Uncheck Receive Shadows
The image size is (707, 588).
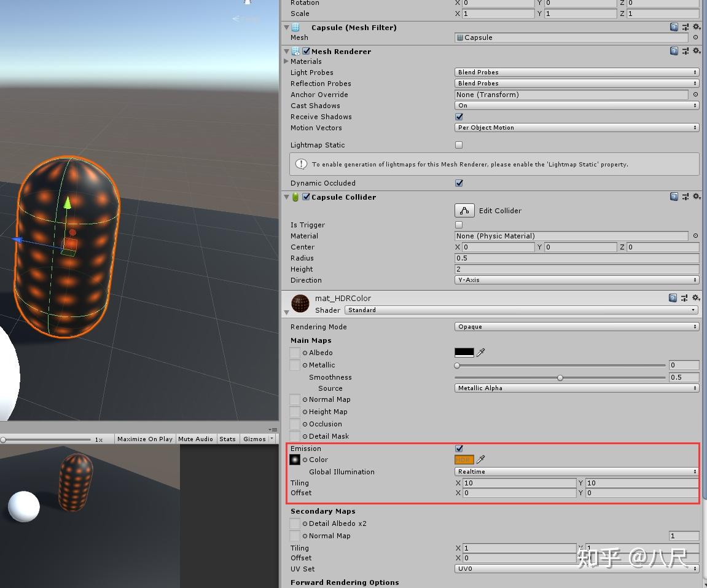458,117
